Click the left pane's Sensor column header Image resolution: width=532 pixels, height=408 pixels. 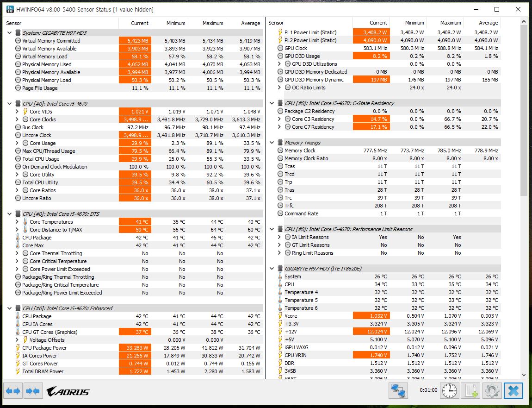click(x=61, y=23)
